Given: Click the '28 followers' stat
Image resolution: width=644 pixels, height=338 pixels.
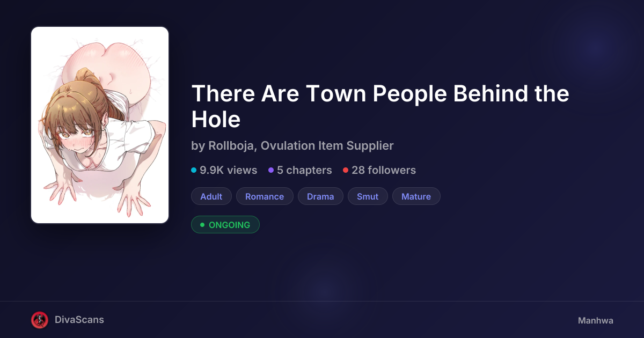Looking at the screenshot, I should [x=379, y=170].
